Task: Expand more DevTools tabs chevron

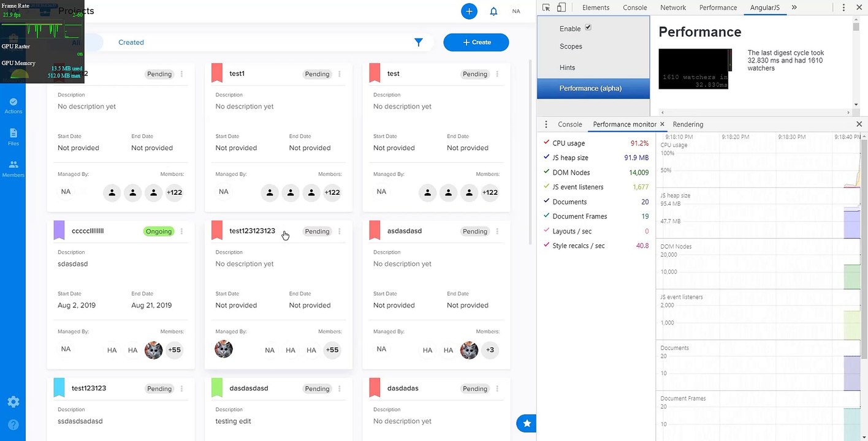Action: [794, 7]
